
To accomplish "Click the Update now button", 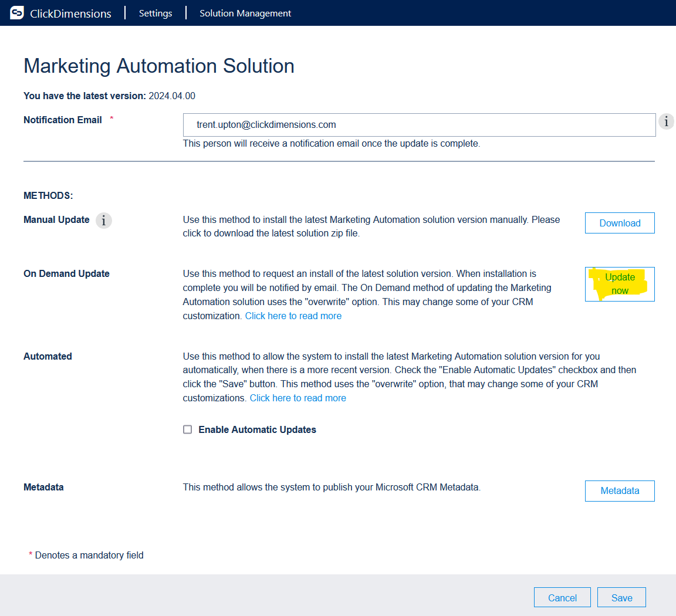I will [620, 284].
